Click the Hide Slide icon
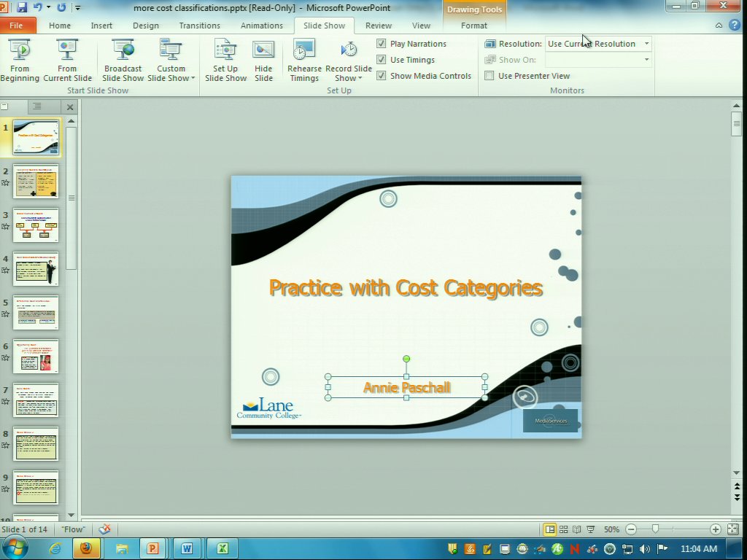The width and height of the screenshot is (747, 560). pyautogui.click(x=263, y=60)
